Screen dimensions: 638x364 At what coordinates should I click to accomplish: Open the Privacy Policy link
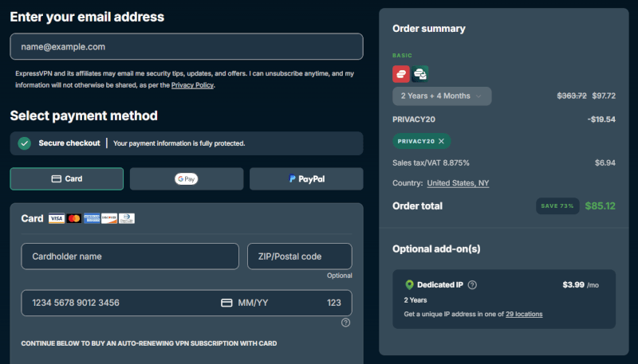pos(192,85)
